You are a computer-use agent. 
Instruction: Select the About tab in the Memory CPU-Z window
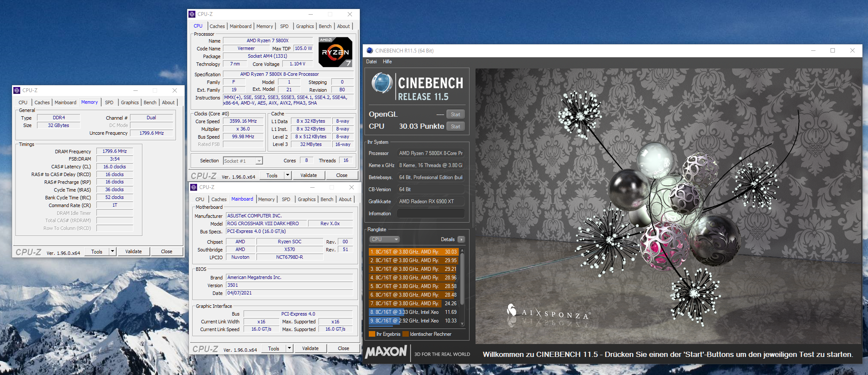[x=168, y=102]
